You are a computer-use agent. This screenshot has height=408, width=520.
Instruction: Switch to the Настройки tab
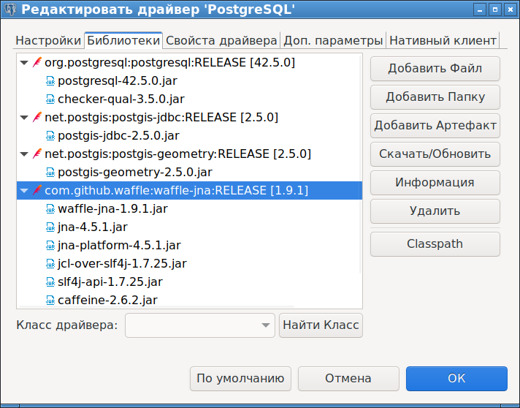[48, 41]
